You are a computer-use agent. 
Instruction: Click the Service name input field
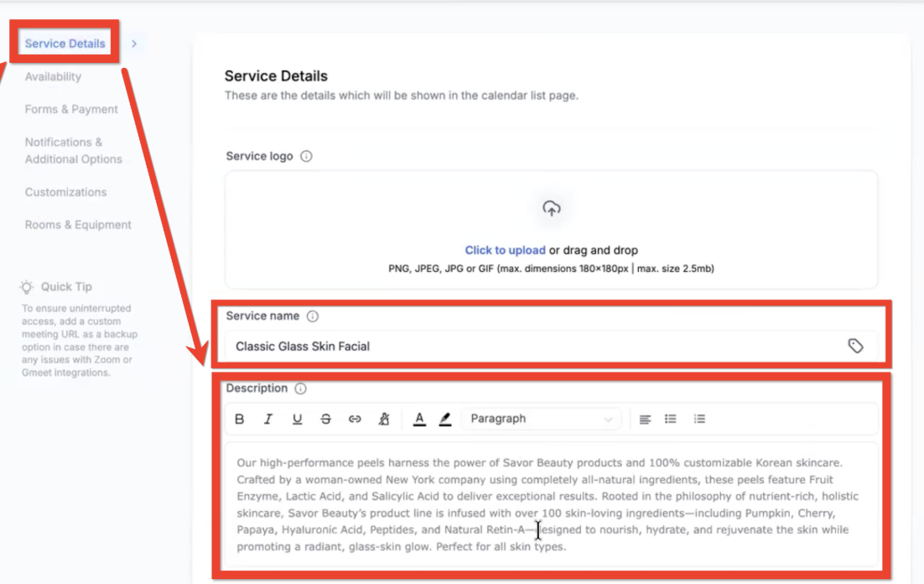point(552,347)
